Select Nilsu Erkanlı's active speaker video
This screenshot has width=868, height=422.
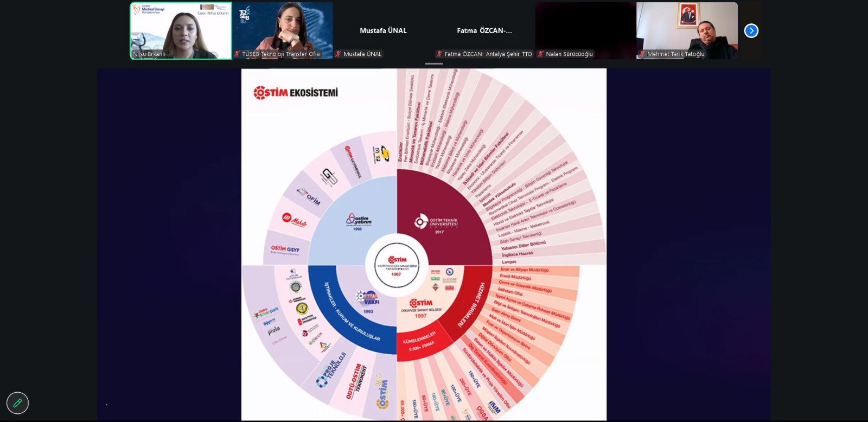click(x=181, y=31)
